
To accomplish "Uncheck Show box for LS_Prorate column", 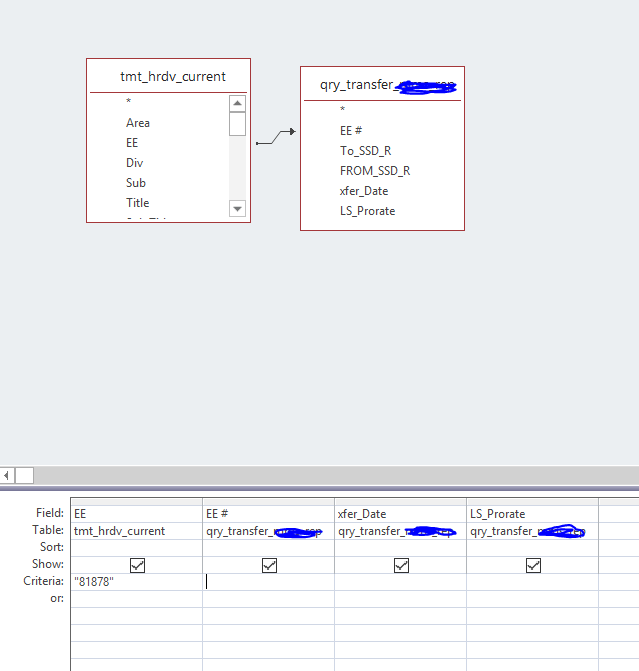I will [533, 565].
